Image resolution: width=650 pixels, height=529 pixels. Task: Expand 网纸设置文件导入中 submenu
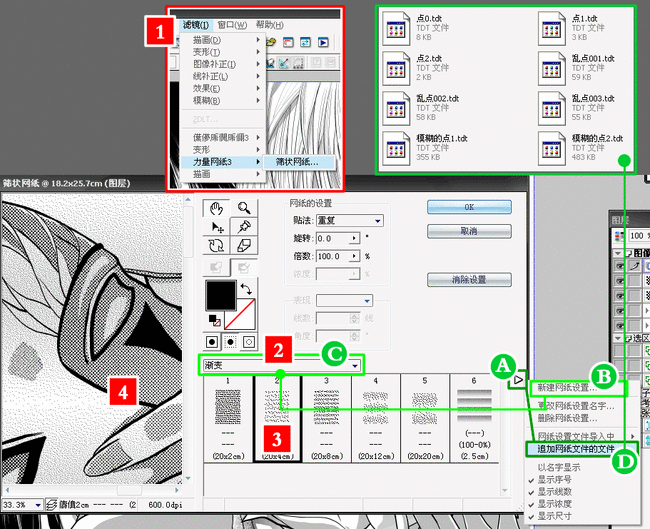[x=582, y=436]
